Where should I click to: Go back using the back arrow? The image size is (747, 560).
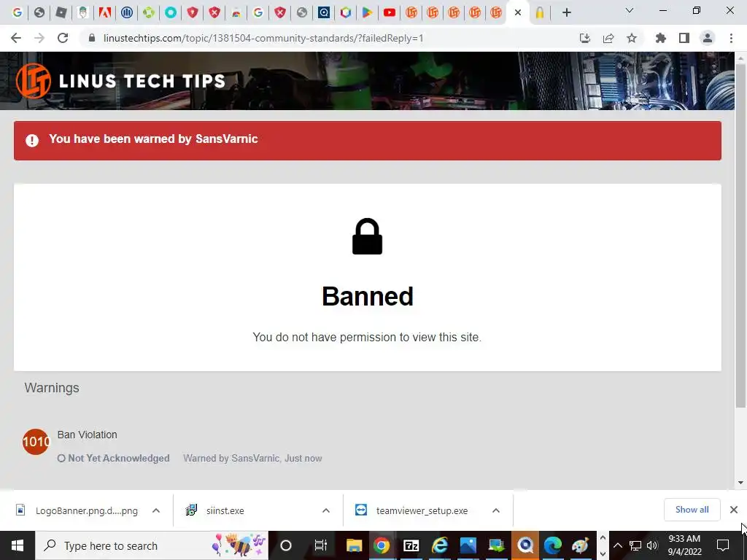click(16, 38)
